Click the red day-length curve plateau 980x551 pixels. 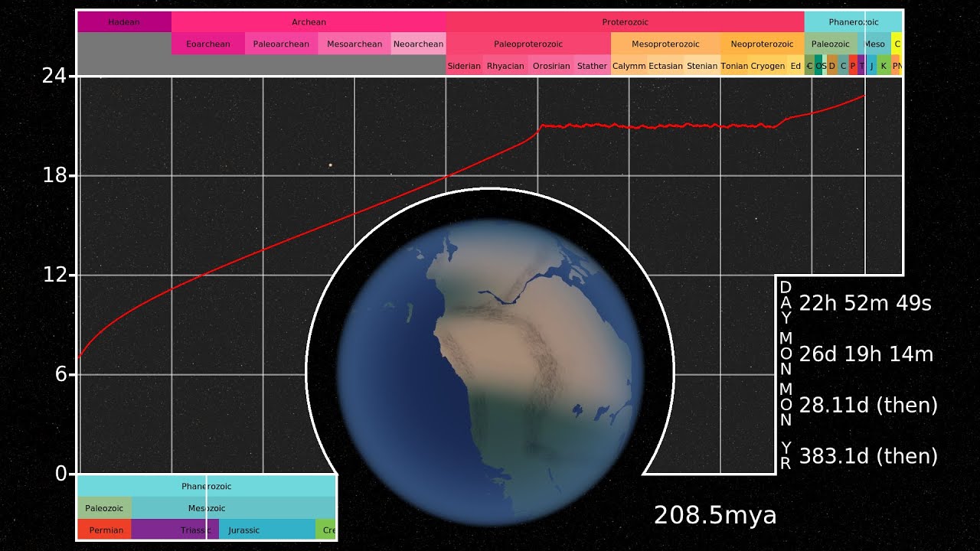tap(658, 126)
